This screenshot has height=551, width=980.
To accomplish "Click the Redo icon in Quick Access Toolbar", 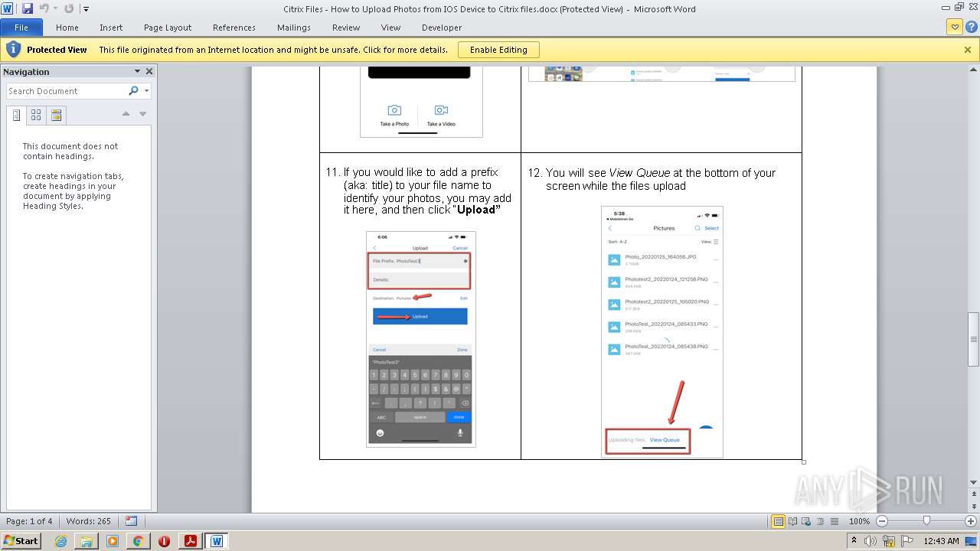I will click(x=69, y=8).
